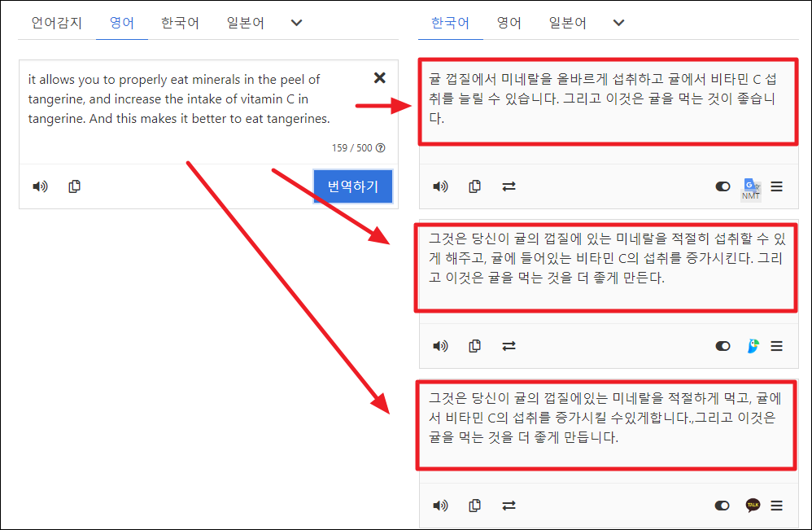The height and width of the screenshot is (530, 812).
Task: Copy the Papago translation result
Action: [475, 346]
